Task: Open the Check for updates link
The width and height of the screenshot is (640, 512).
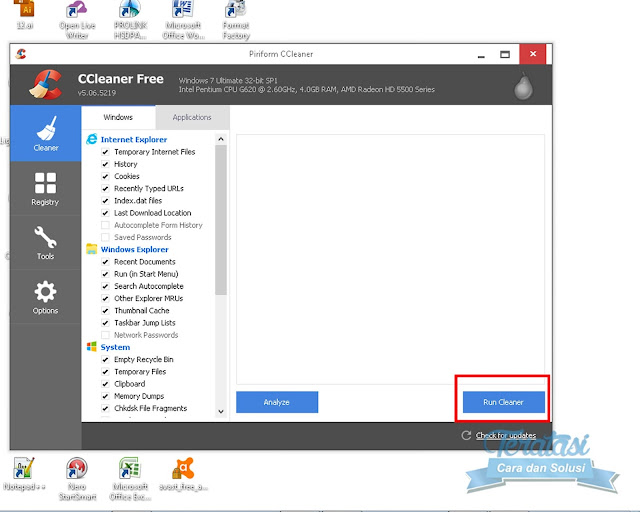Action: point(506,436)
